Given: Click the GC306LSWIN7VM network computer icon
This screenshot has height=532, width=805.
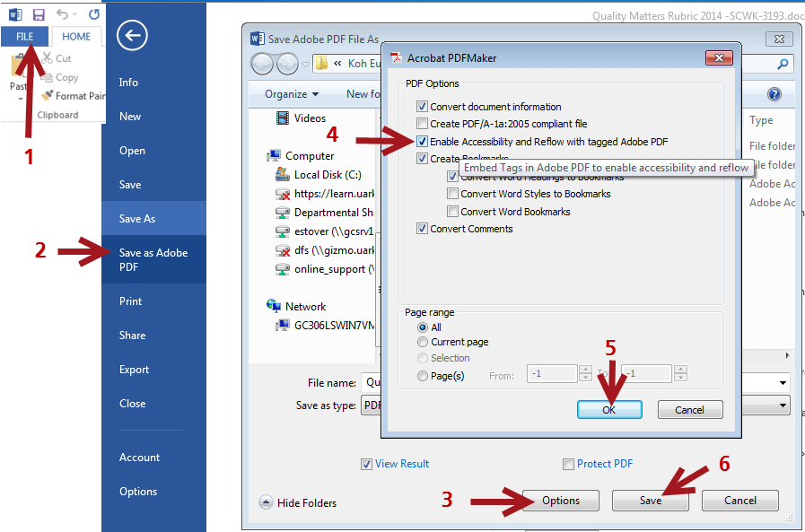Looking at the screenshot, I should tap(283, 325).
